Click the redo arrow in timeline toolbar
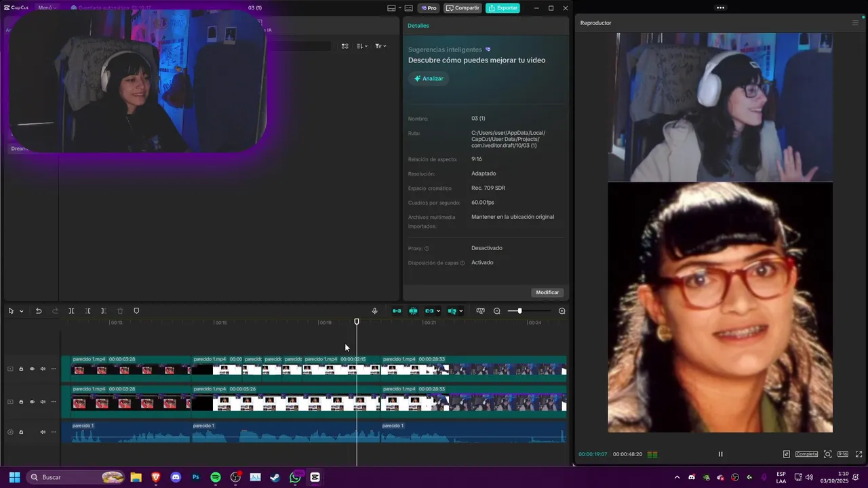Screen dimensions: 868x488 (55, 311)
